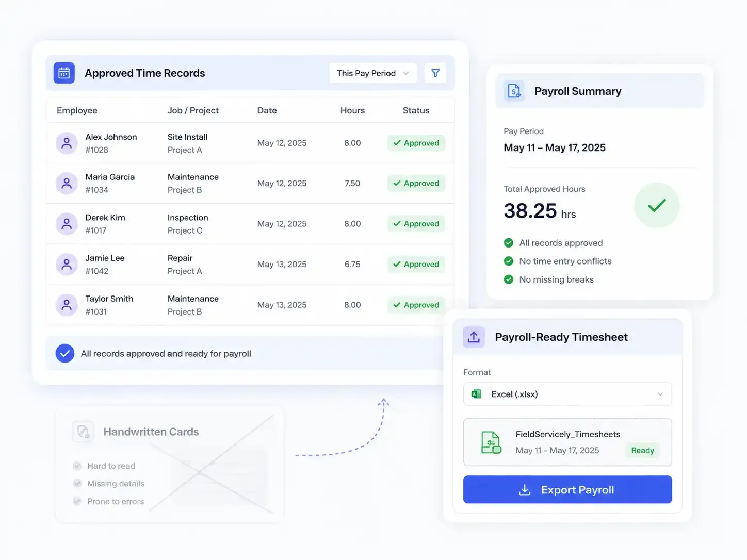The image size is (747, 560).
Task: Sort by the Date column header
Action: click(x=267, y=110)
